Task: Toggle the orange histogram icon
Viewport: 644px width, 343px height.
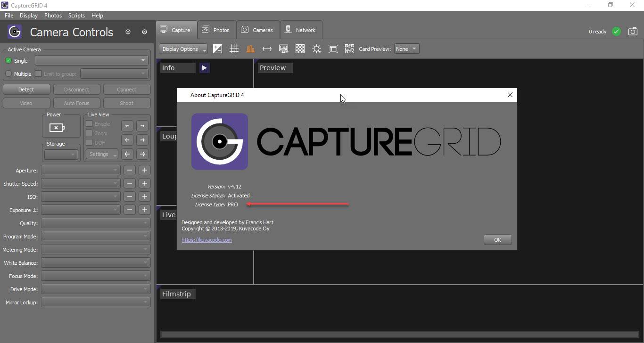Action: [x=250, y=49]
